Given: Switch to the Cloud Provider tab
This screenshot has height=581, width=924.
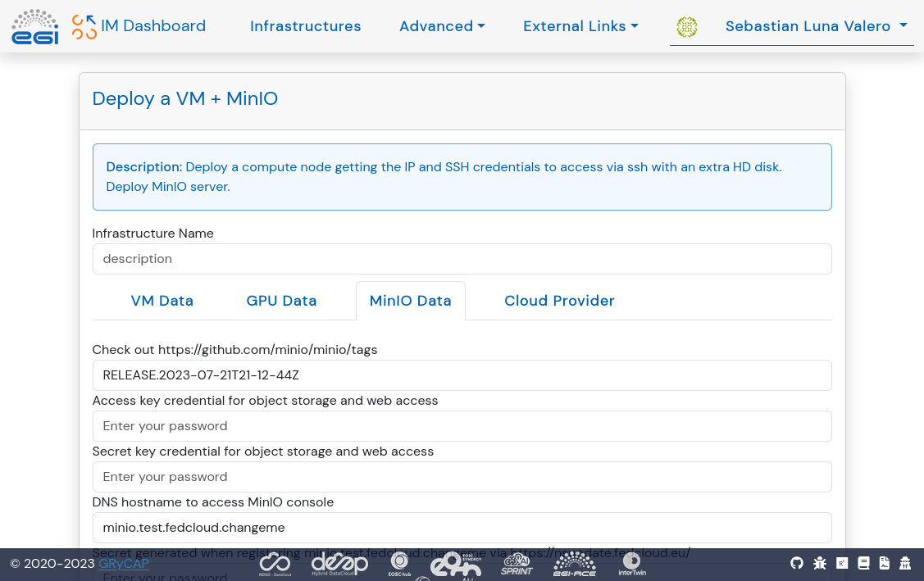Looking at the screenshot, I should pyautogui.click(x=559, y=301).
